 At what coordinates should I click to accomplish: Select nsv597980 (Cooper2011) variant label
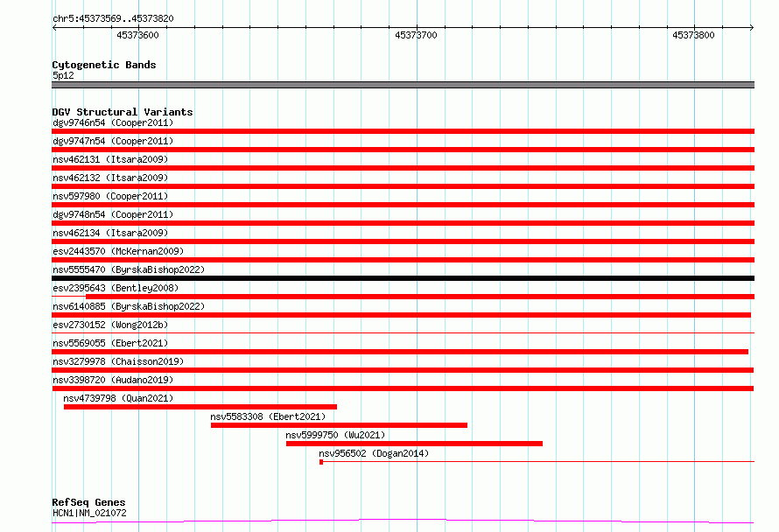coord(110,196)
